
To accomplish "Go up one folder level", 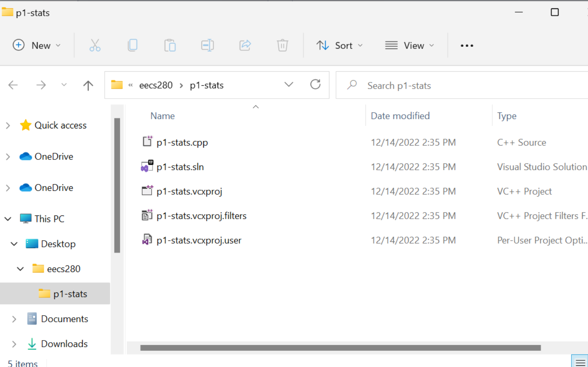I will 88,85.
